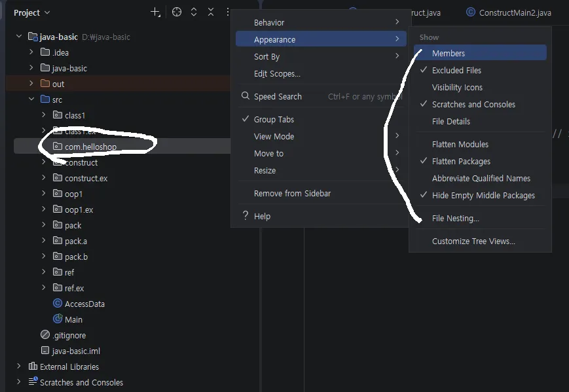
Task: Choose Edit Scopes... menu entry
Action: (321, 73)
